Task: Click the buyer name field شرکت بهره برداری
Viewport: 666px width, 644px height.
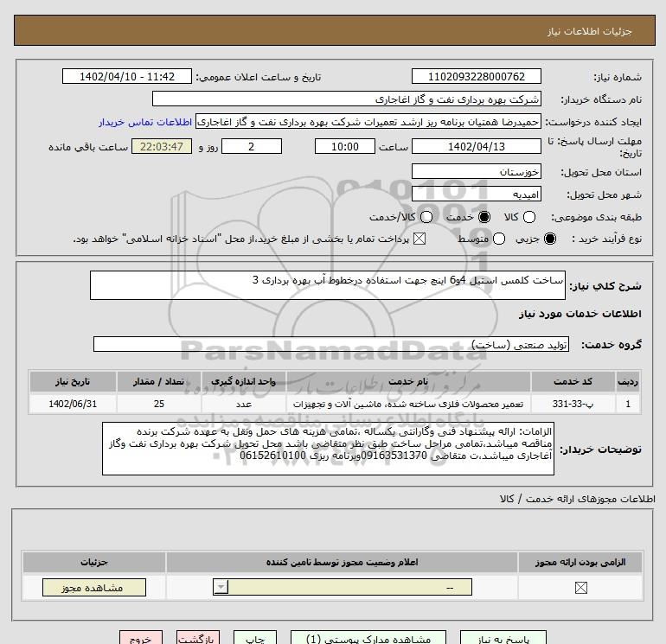Action: click(347, 99)
